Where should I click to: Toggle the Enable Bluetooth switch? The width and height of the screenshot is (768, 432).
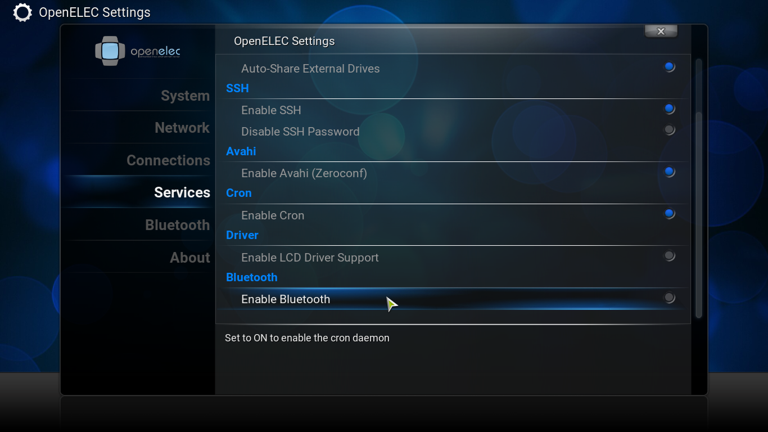click(x=670, y=298)
